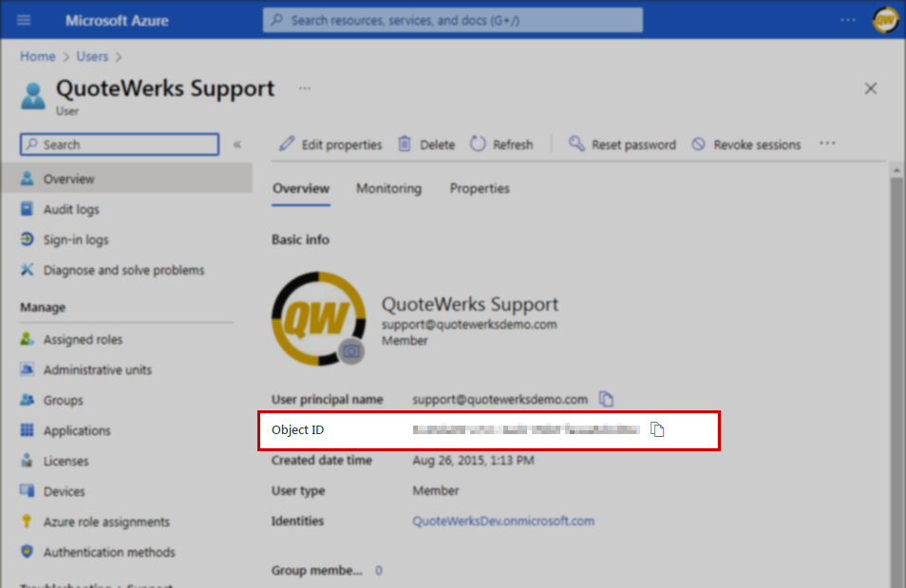
Task: Open ellipsis menu beside QuoteWerks Support title
Action: coord(305,88)
